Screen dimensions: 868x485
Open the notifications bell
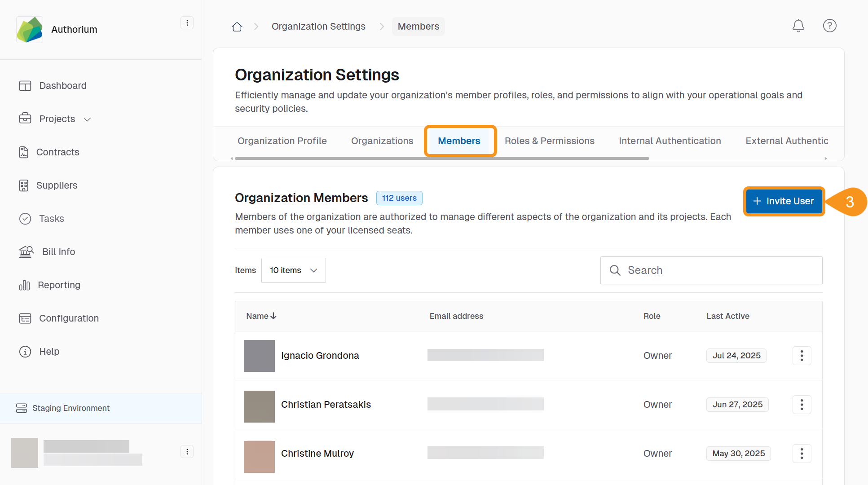coord(798,26)
